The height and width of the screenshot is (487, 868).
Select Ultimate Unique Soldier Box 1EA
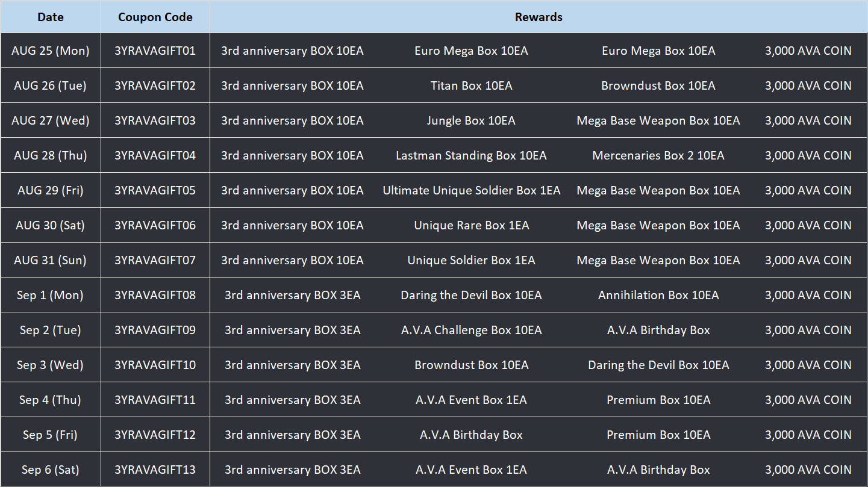[x=472, y=190]
